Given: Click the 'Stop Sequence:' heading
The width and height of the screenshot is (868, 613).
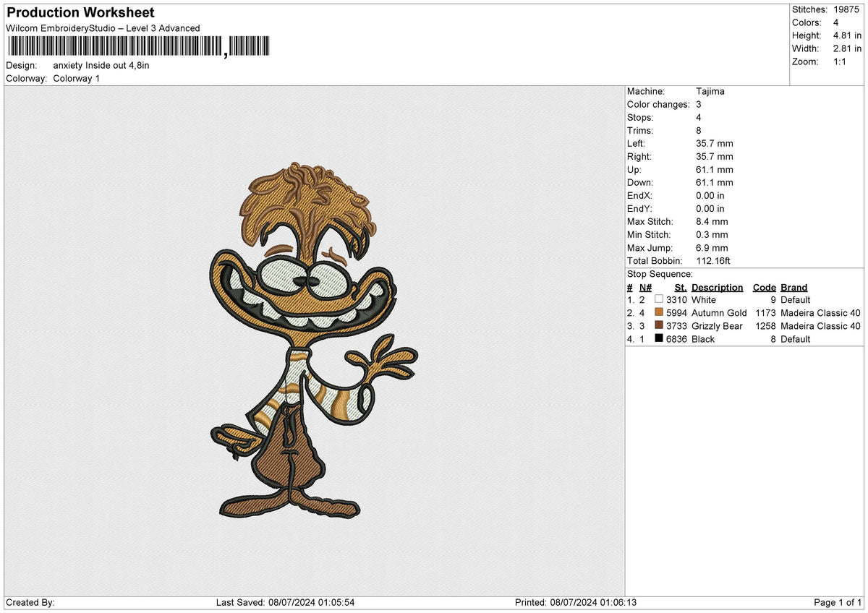Looking at the screenshot, I should (x=660, y=274).
